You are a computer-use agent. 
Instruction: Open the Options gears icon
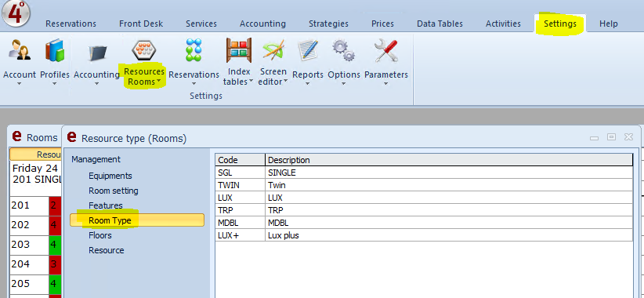344,50
